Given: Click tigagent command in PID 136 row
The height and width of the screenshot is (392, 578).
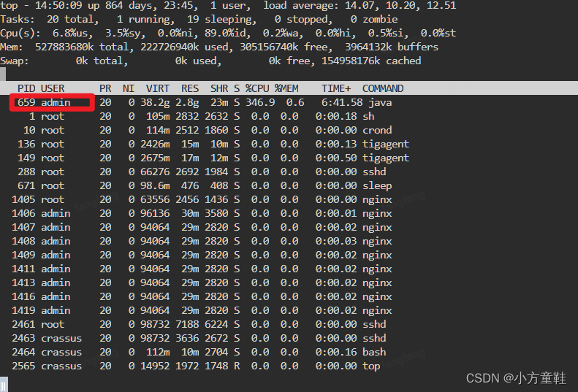Looking at the screenshot, I should [386, 144].
